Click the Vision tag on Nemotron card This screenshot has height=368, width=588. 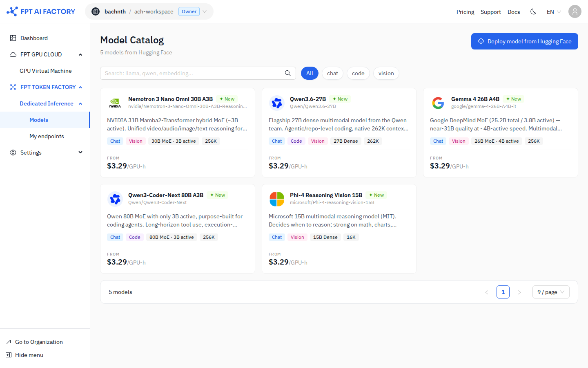tap(136, 141)
